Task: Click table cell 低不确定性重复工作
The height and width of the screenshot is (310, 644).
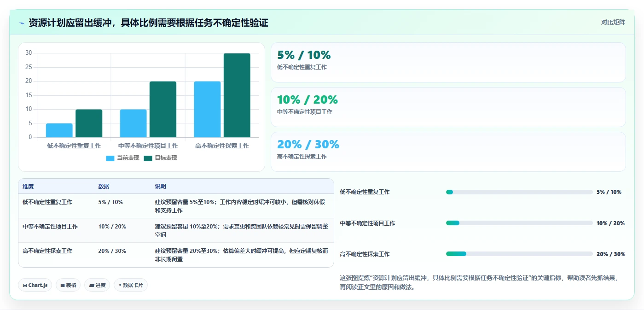Action: (47, 202)
